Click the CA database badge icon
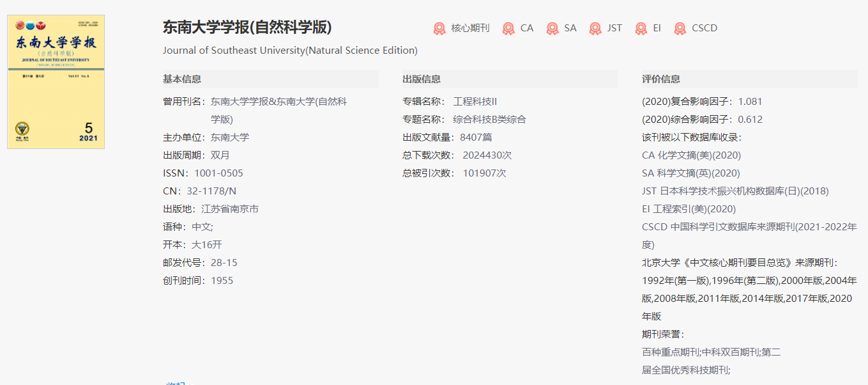The width and height of the screenshot is (868, 385). pyautogui.click(x=509, y=28)
